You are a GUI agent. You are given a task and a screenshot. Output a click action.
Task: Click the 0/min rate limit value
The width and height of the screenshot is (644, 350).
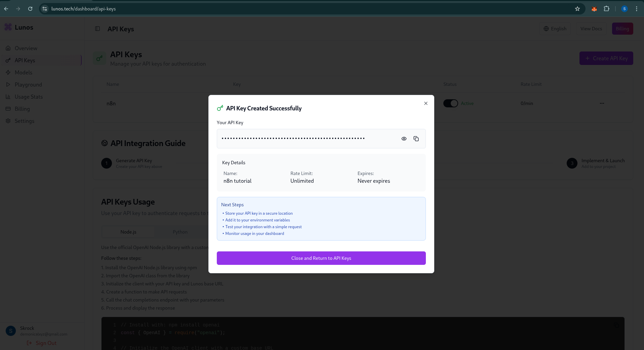pyautogui.click(x=527, y=103)
